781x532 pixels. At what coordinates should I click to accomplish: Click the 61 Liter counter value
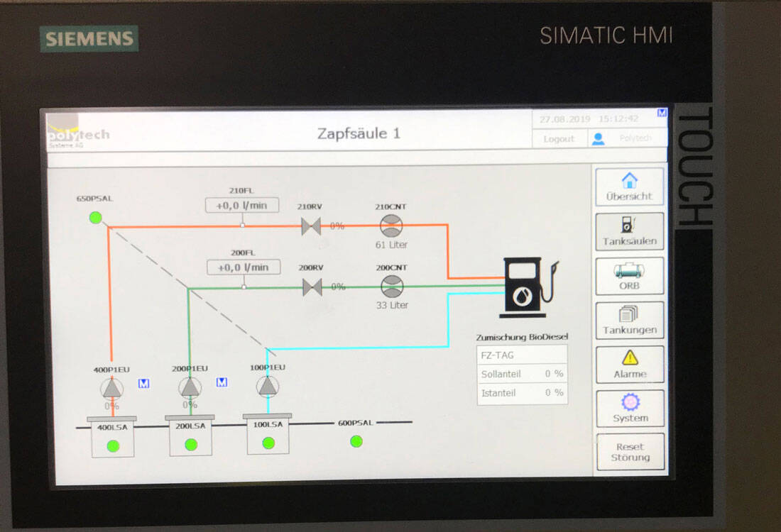coord(391,245)
